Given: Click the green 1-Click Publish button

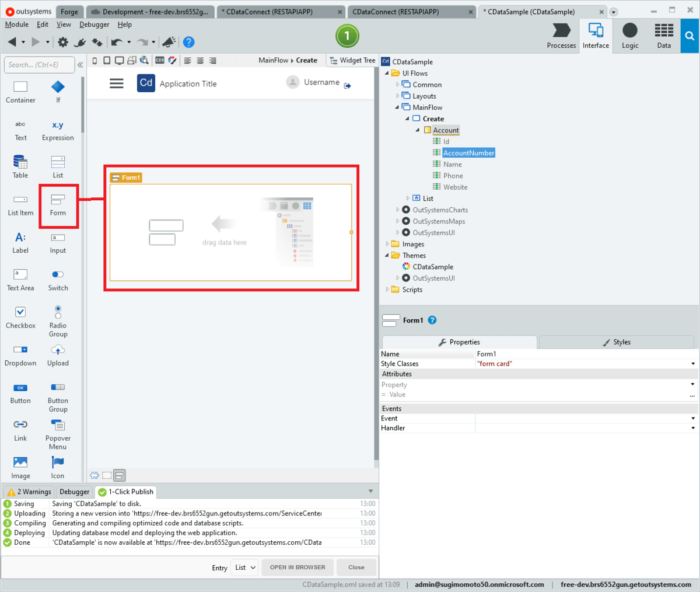Looking at the screenshot, I should pos(347,36).
